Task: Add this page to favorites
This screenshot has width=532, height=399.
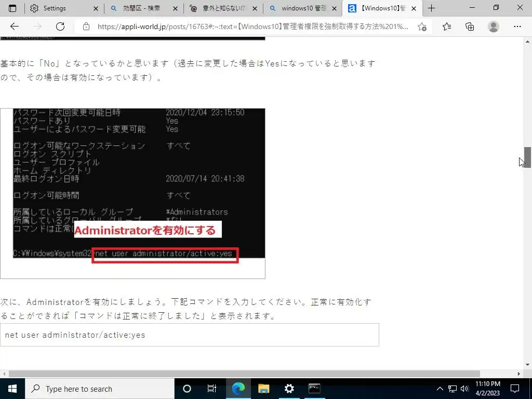Action: click(x=422, y=26)
